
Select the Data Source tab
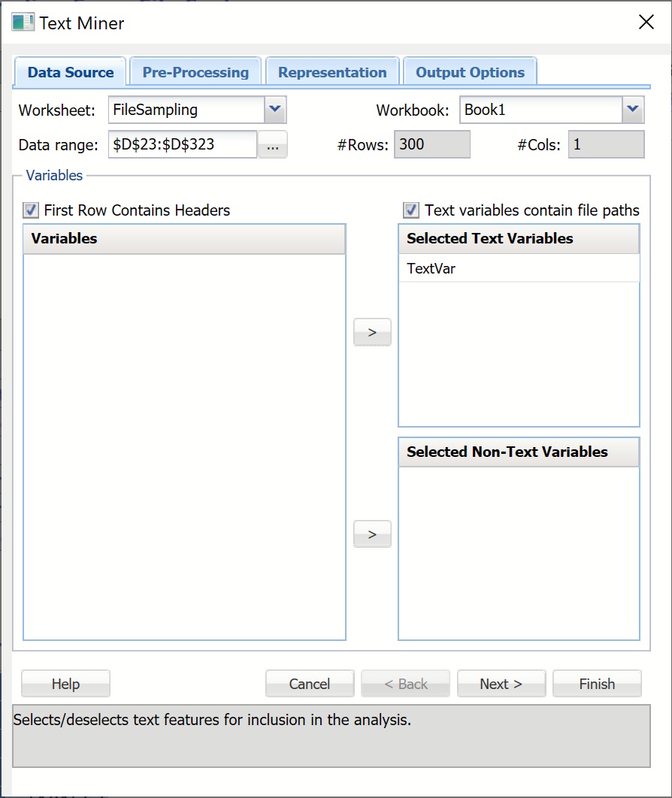(71, 73)
